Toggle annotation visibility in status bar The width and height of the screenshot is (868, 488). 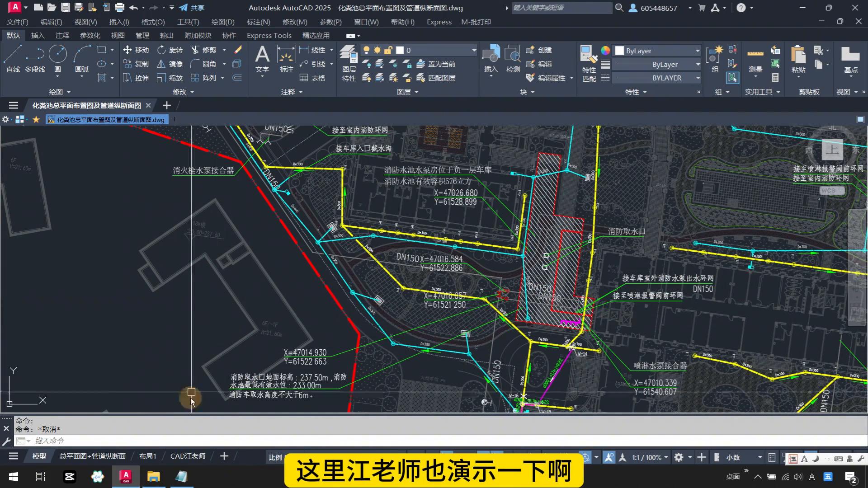[609, 457]
